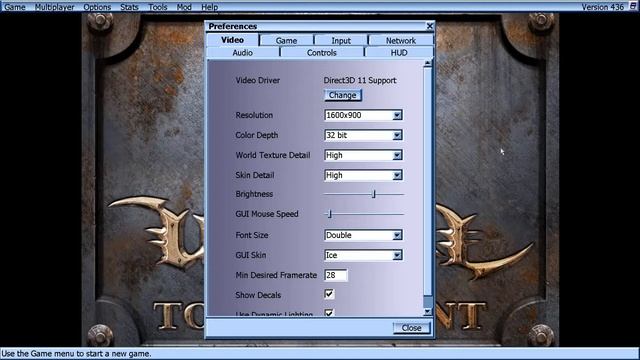640x360 pixels.
Task: Click the Change video driver button
Action: coord(342,95)
